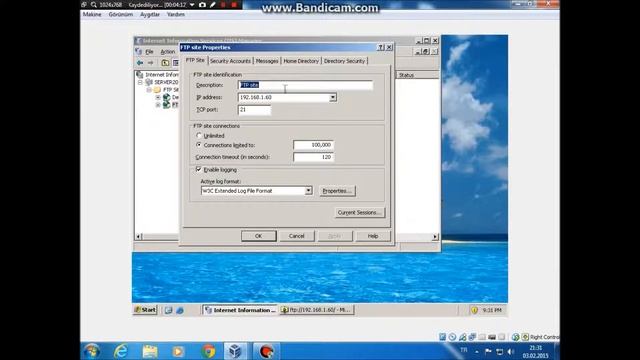Open the IIS Manager File menu

149,52
